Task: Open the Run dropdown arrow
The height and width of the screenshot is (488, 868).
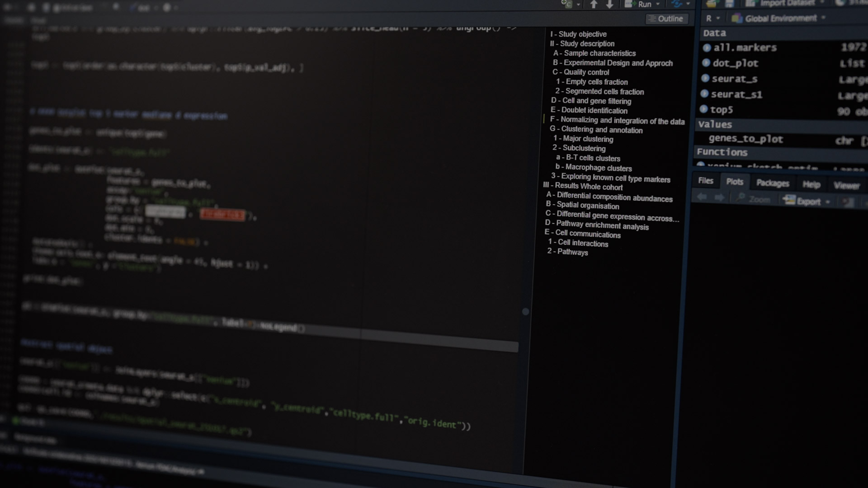Action: pos(658,4)
